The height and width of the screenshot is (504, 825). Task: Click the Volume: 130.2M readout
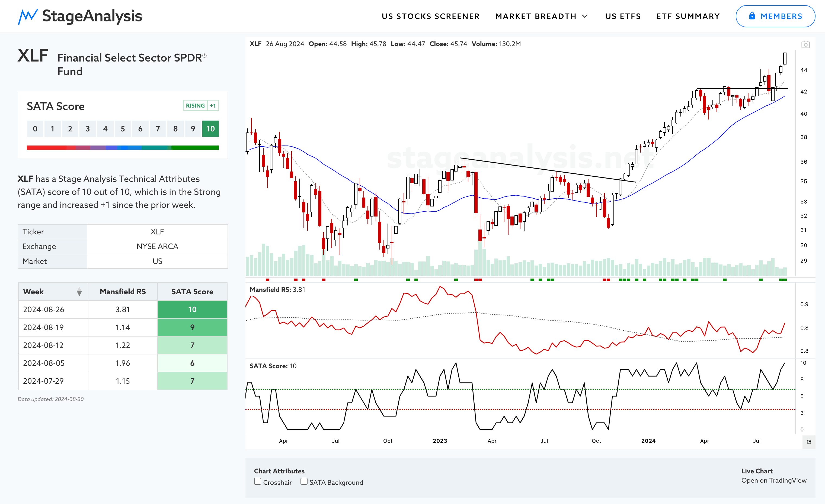click(x=496, y=44)
